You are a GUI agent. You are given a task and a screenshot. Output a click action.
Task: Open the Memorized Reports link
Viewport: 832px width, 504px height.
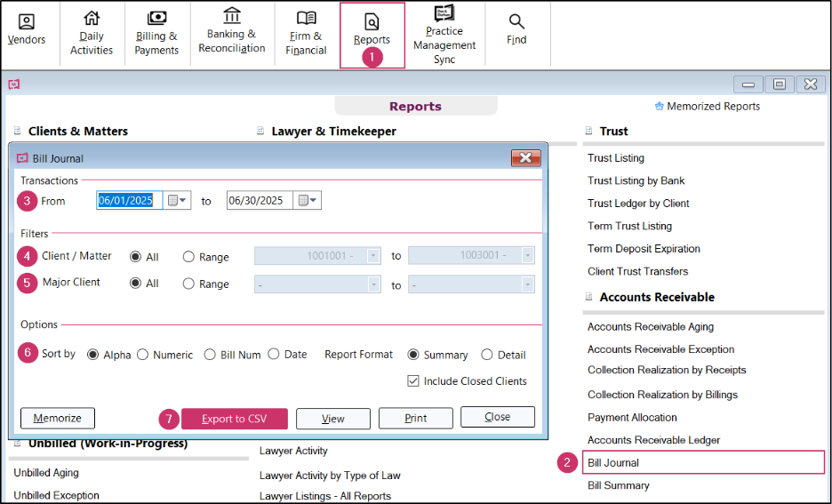(x=713, y=106)
